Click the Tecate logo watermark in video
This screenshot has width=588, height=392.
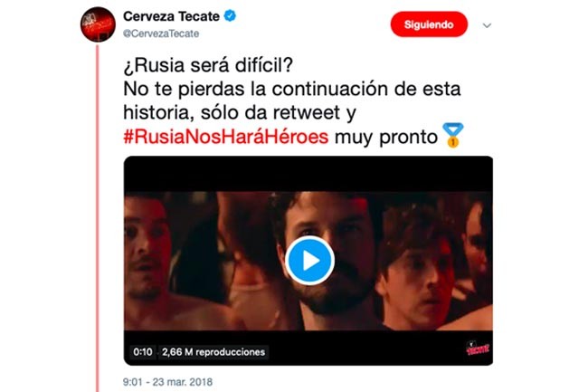[478, 349]
